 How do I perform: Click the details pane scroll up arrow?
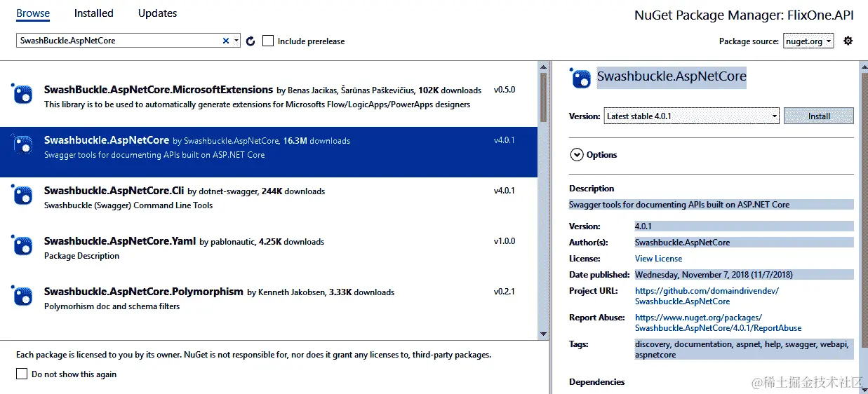[x=863, y=67]
